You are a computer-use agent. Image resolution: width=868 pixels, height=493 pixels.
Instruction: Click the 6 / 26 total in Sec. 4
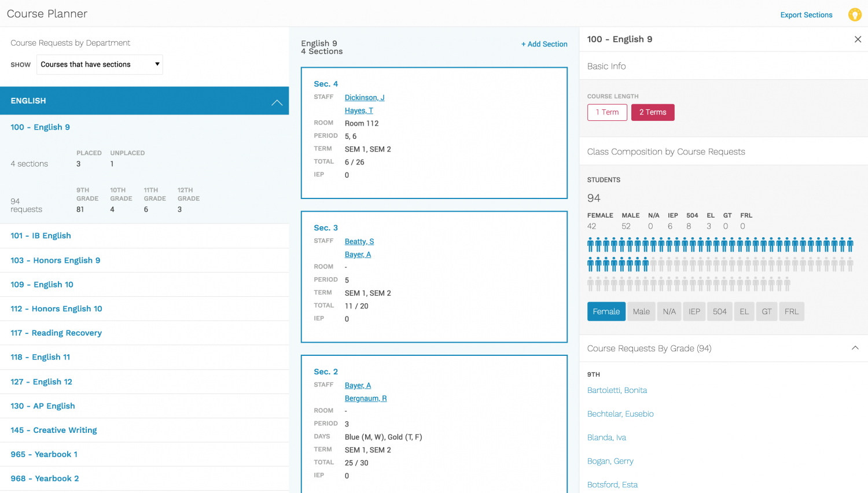(x=355, y=162)
